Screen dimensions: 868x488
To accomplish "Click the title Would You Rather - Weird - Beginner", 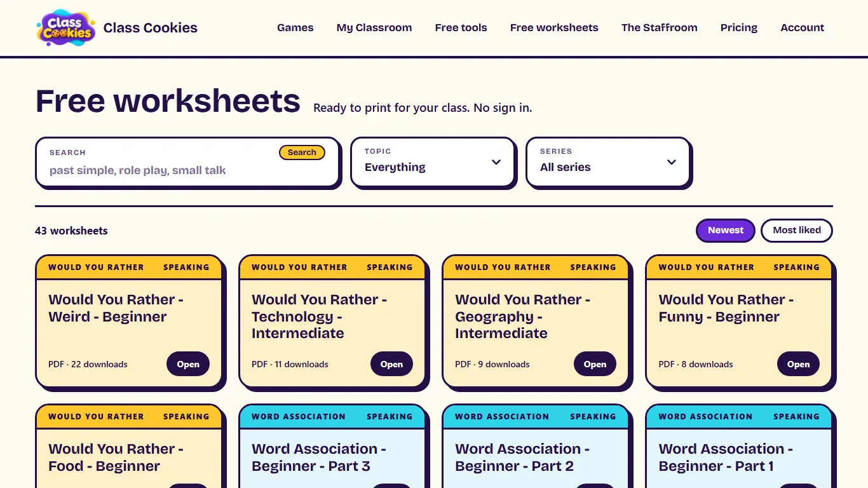I will [x=116, y=308].
